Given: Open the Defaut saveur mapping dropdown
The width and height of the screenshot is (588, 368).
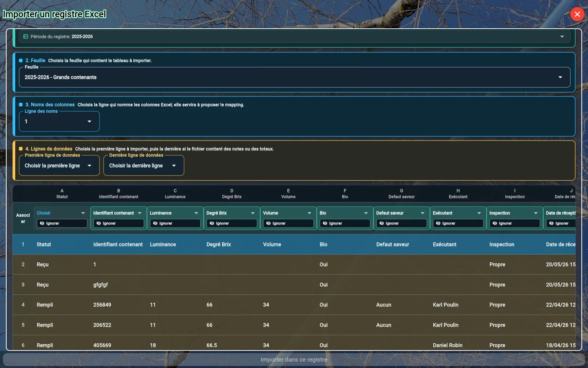Looking at the screenshot, I should [401, 213].
